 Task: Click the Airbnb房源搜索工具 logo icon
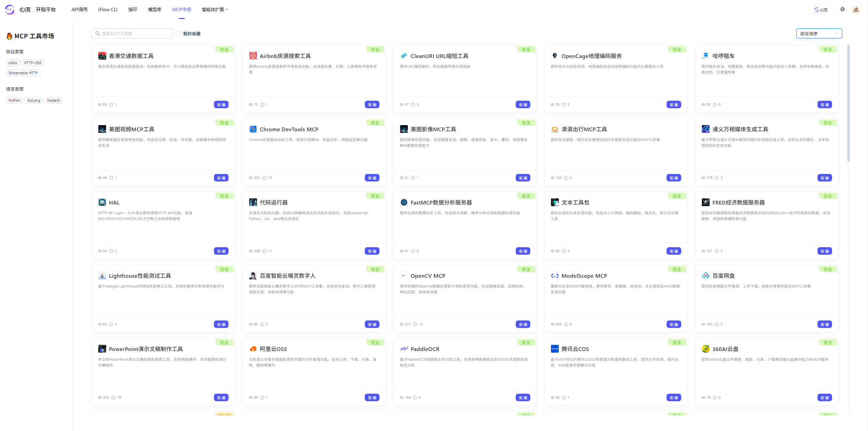[253, 56]
